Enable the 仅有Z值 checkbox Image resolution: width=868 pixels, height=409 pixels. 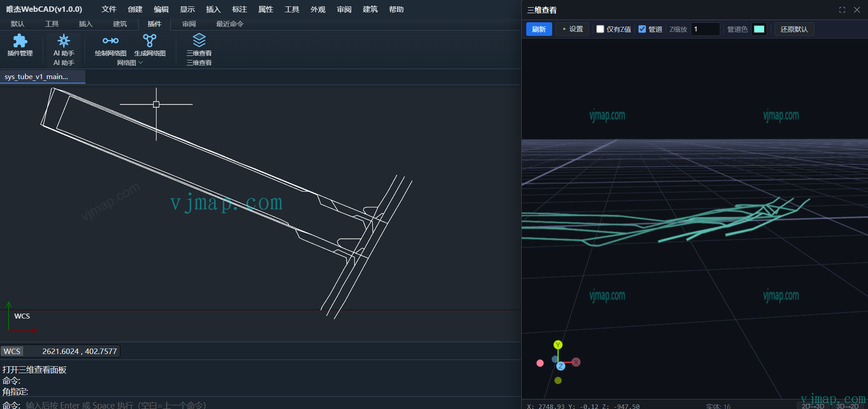pyautogui.click(x=600, y=29)
